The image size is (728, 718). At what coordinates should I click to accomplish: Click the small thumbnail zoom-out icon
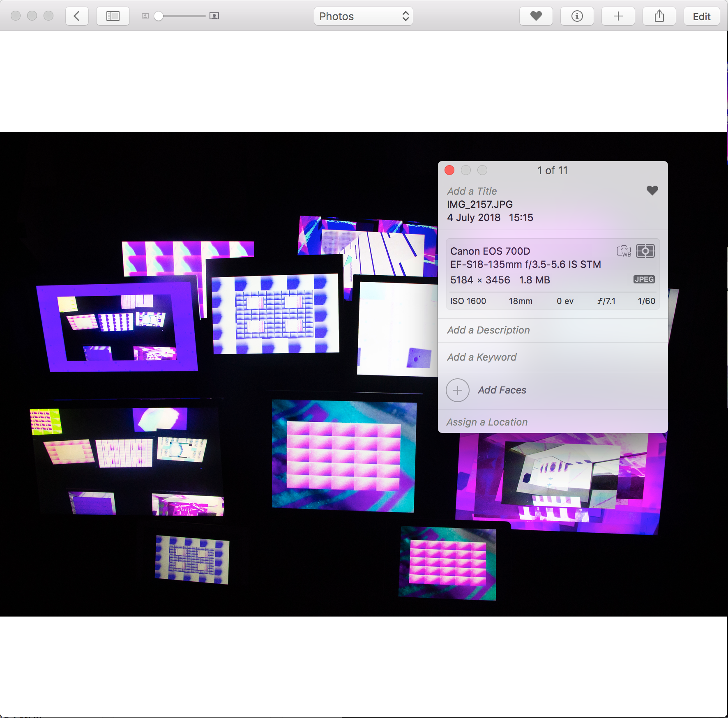pyautogui.click(x=145, y=16)
